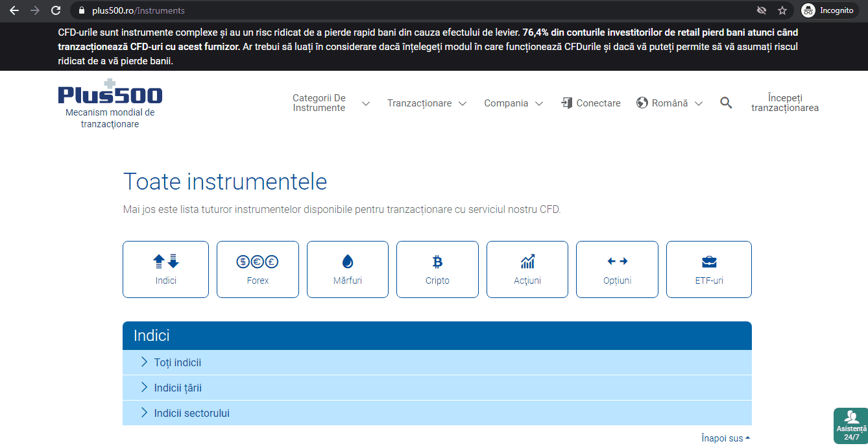The image size is (868, 448).
Task: Expand the Indicii țării row
Action: pyautogui.click(x=177, y=388)
